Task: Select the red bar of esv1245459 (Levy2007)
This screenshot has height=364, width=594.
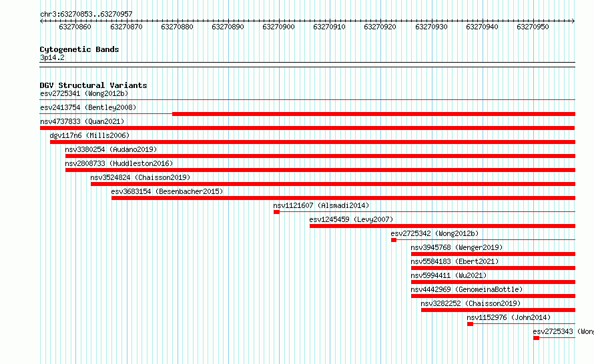Action: pos(442,226)
